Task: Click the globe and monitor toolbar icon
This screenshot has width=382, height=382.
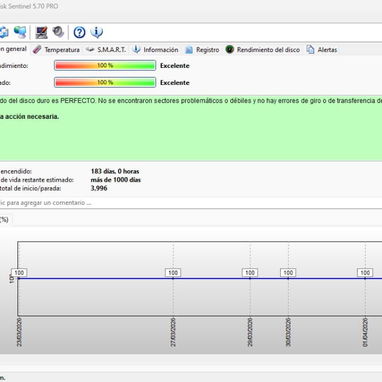Action: pyautogui.click(x=20, y=32)
